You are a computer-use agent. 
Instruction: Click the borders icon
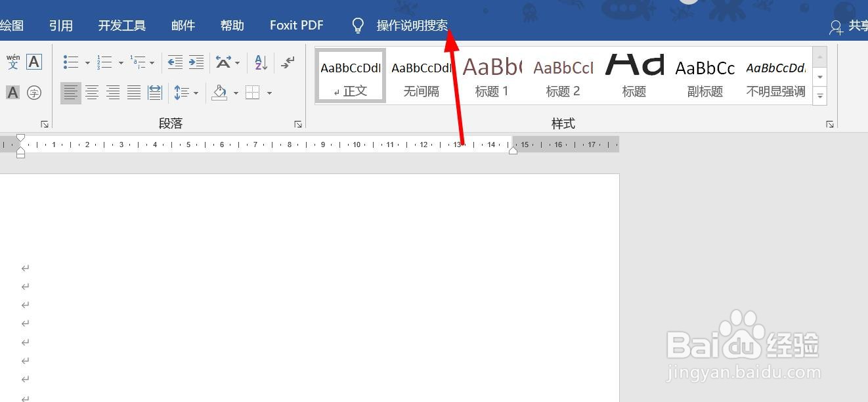tap(253, 93)
